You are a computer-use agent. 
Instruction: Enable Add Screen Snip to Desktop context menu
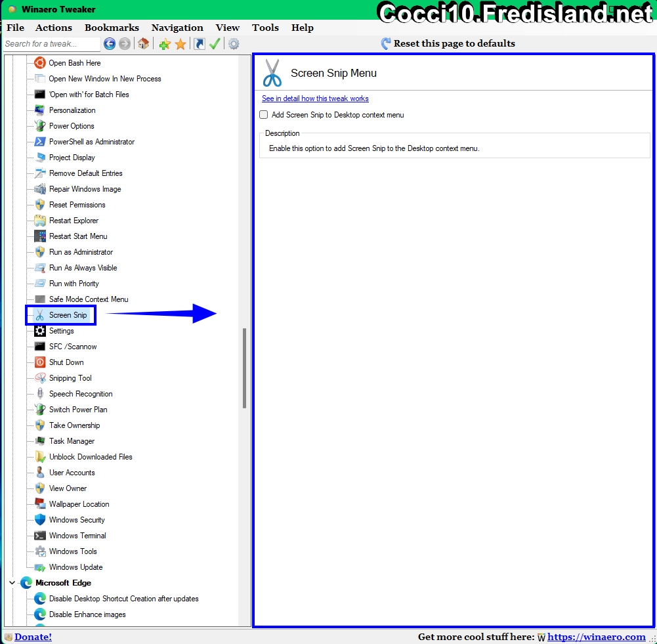pos(264,115)
